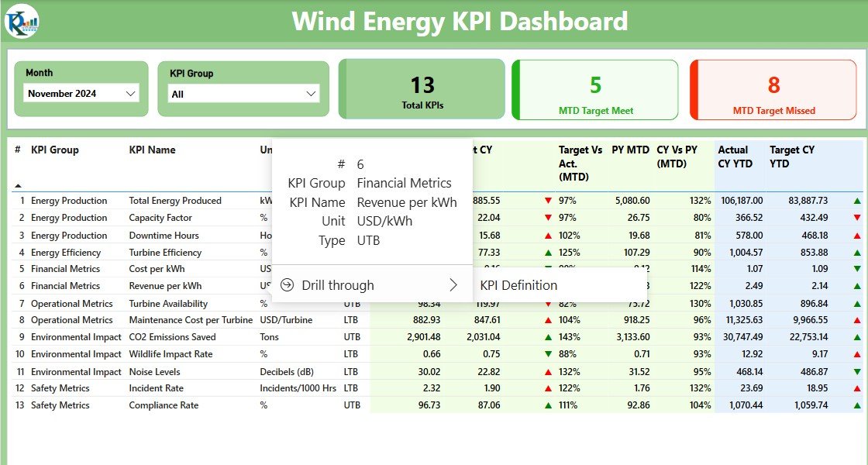Click the USD/Turbine unit cell
The height and width of the screenshot is (465, 868).
286,320
